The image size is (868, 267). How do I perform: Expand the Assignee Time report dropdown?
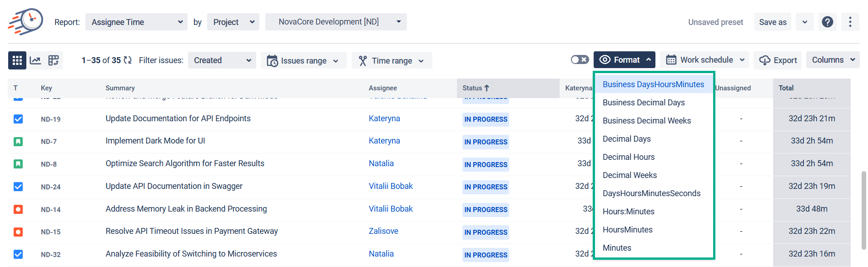coord(136,22)
